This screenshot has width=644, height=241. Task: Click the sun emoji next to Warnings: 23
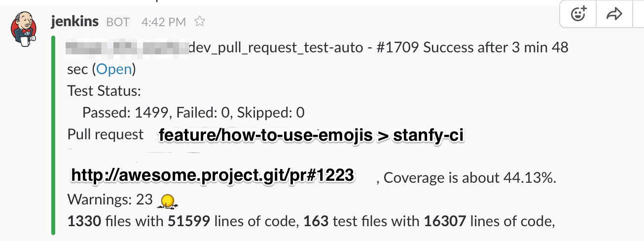pyautogui.click(x=168, y=201)
